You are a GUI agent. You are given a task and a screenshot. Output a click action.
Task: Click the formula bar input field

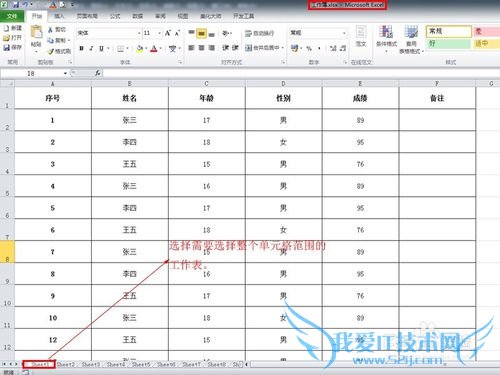(300, 73)
